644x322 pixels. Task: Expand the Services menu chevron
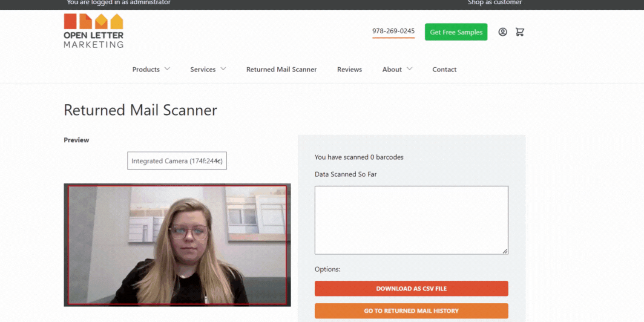[x=223, y=69]
